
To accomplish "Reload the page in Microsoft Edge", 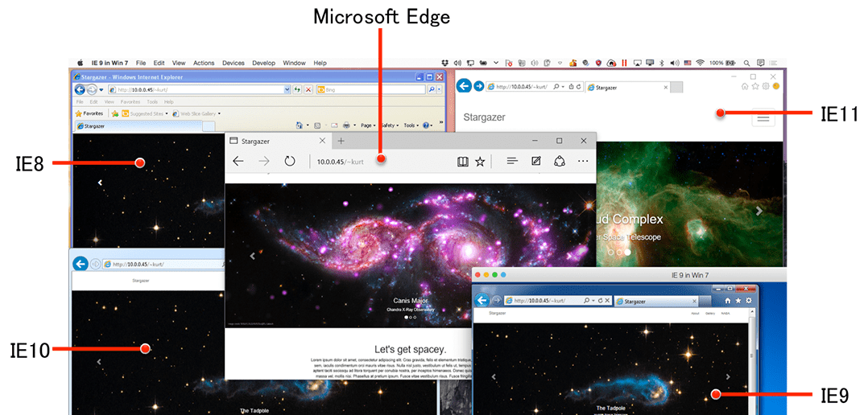I will click(290, 161).
